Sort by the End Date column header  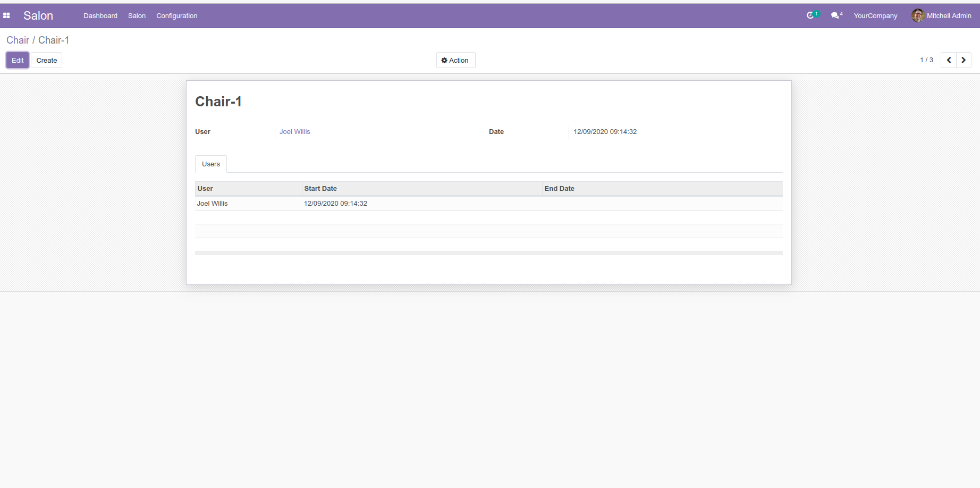(662, 189)
